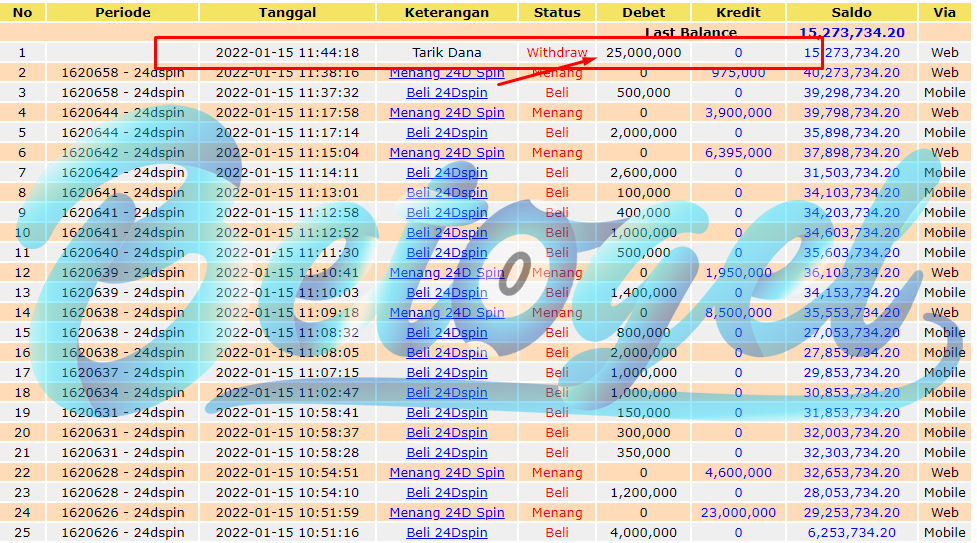The image size is (977, 543).
Task: Open Menang 24D Spin link in row 24
Action: click(x=447, y=512)
